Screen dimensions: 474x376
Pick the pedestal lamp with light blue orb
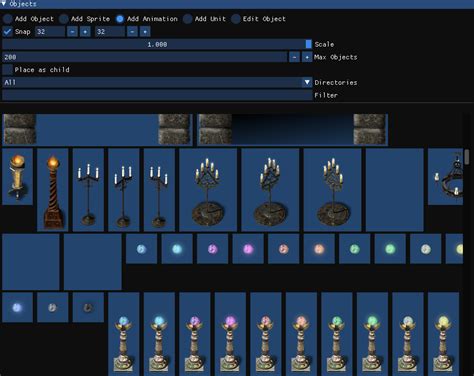124,334
